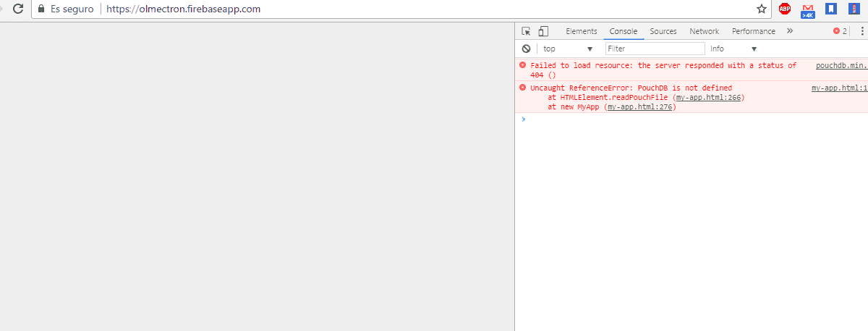Click the blue bookmark extension icon
Screen dimensions: 868x331
click(832, 9)
